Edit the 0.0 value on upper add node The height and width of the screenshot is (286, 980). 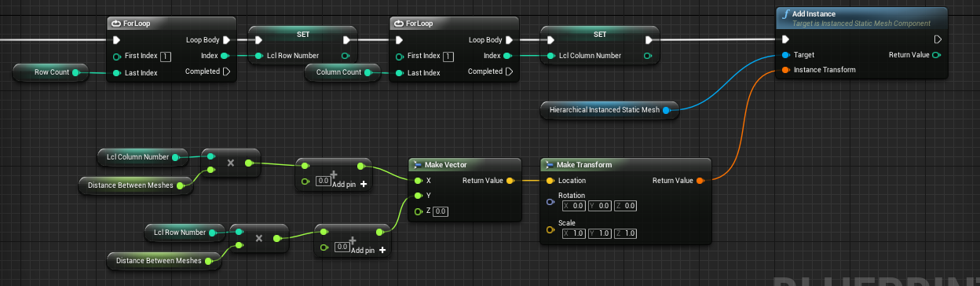pyautogui.click(x=323, y=181)
